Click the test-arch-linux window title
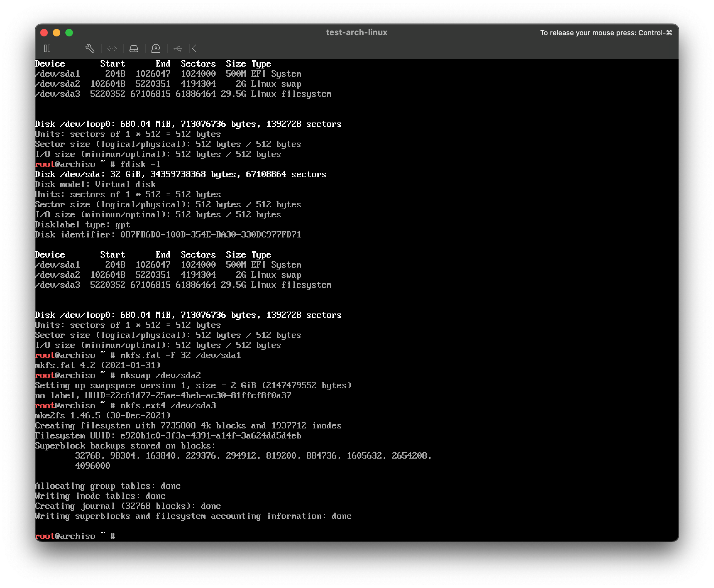This screenshot has width=714, height=588. coord(356,32)
